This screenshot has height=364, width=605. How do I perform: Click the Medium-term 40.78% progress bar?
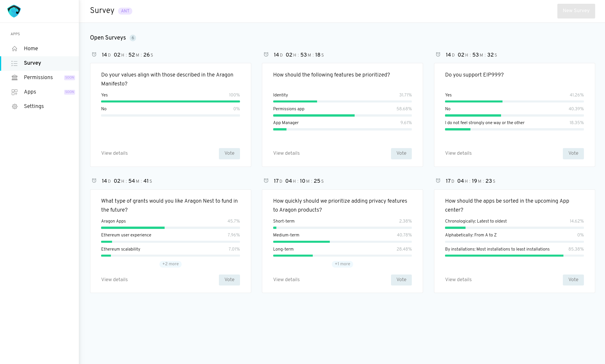click(342, 242)
